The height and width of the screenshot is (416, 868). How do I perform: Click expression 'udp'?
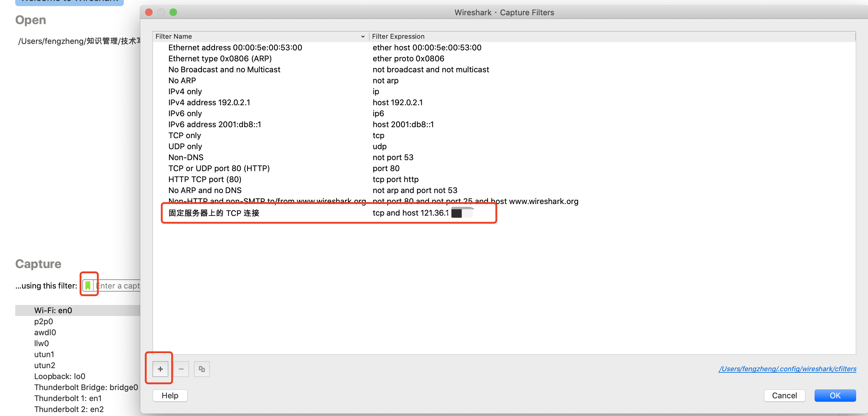[x=379, y=146]
